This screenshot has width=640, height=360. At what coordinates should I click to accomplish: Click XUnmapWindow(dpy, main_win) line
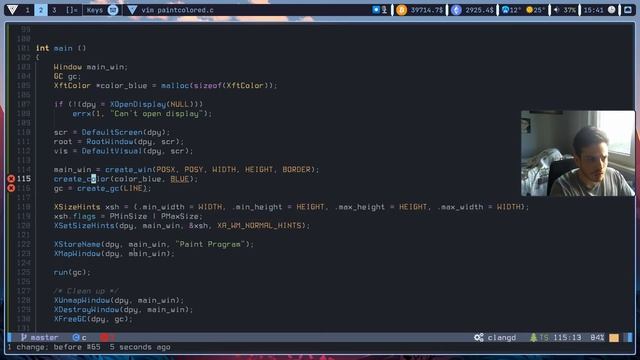[119, 300]
